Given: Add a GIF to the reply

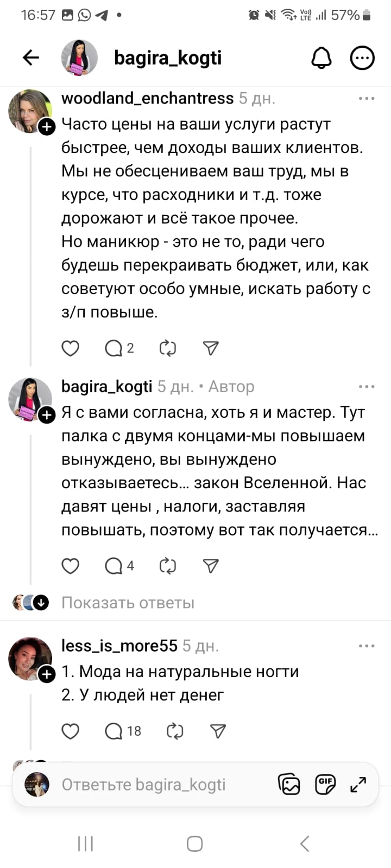Looking at the screenshot, I should tap(325, 784).
